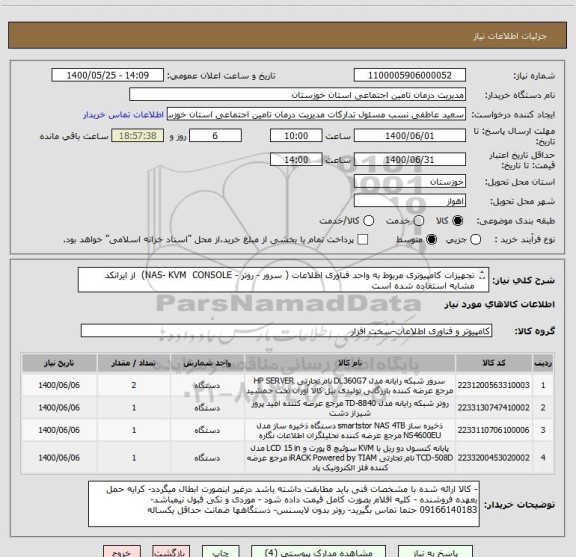Click مشاهده مدارک پیوستی (4) button

point(318,552)
